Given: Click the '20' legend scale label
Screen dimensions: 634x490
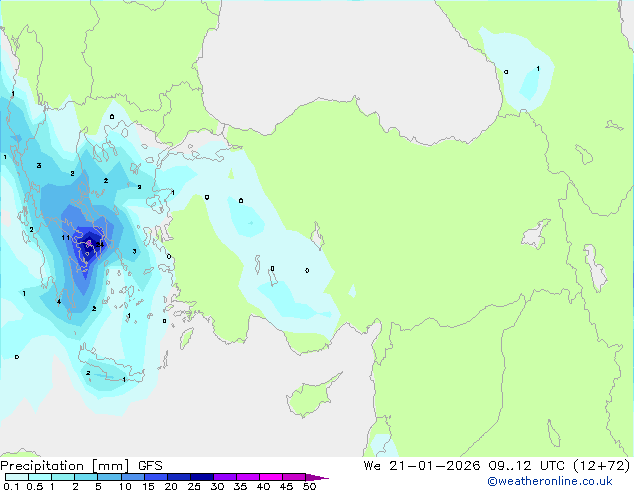Looking at the screenshot, I should point(171,486).
